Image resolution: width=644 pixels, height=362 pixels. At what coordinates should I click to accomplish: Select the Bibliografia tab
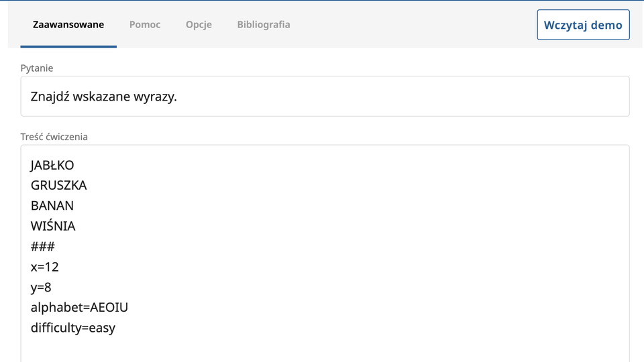click(x=264, y=25)
